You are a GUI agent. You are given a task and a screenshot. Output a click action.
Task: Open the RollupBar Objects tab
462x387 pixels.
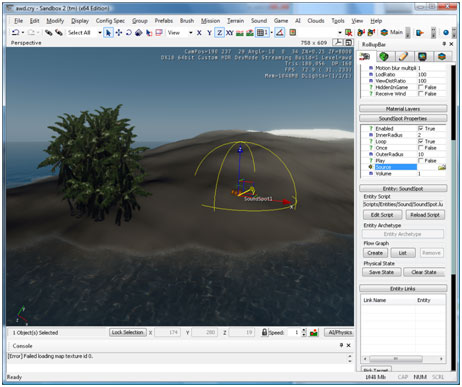coord(365,57)
